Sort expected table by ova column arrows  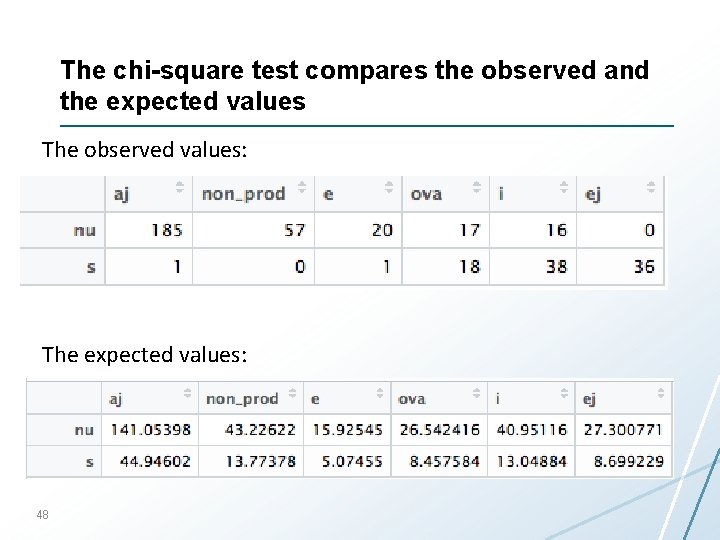click(x=477, y=393)
